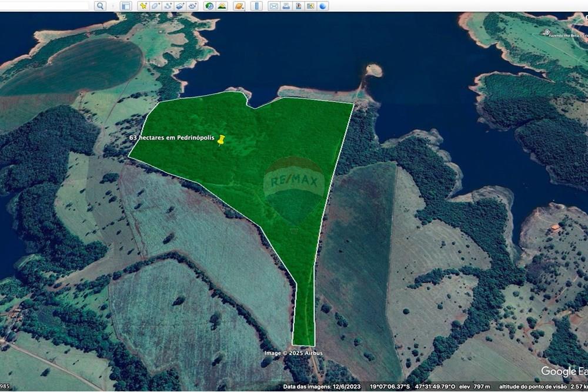Click the Email envelope icon
The image size is (588, 392).
click(x=273, y=6)
